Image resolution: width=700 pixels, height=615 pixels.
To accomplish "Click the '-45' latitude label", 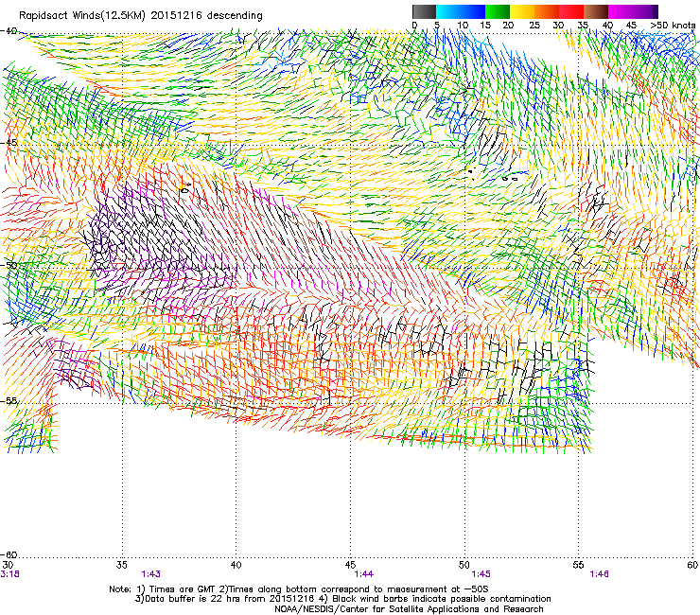I will [9, 143].
